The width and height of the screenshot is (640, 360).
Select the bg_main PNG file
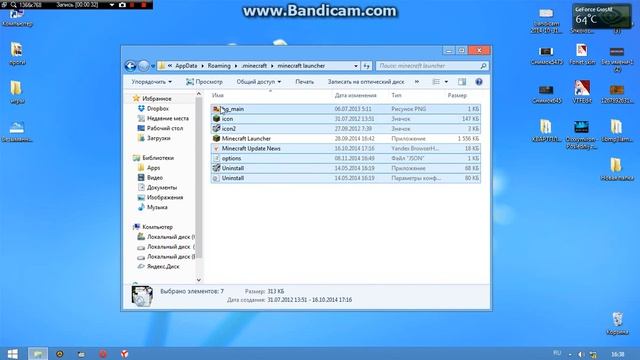[345, 109]
